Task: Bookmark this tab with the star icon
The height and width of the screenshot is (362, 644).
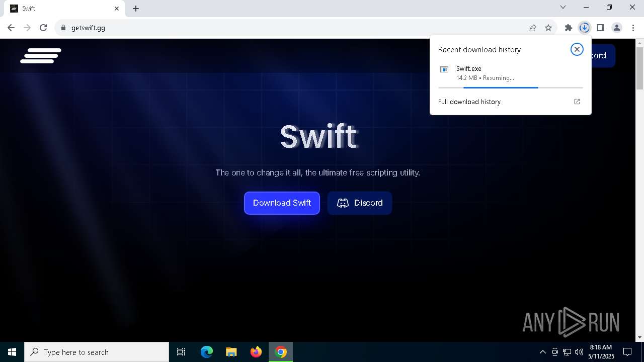Action: (x=548, y=28)
